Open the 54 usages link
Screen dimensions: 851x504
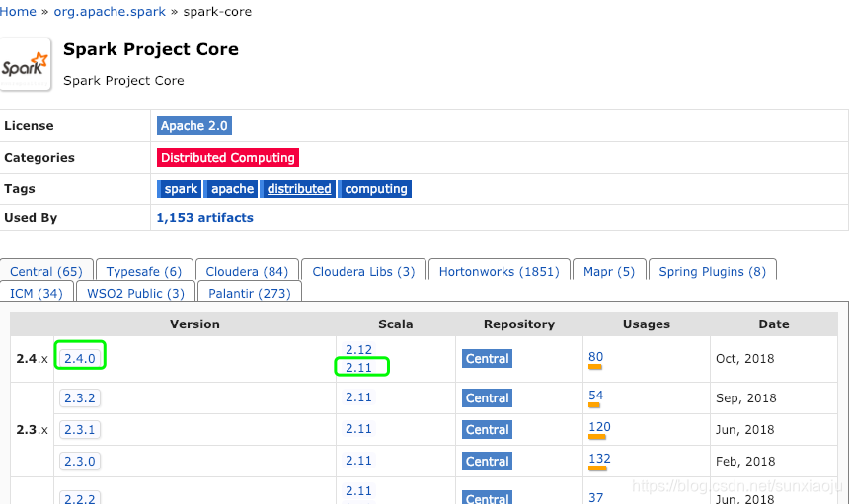[x=596, y=396]
